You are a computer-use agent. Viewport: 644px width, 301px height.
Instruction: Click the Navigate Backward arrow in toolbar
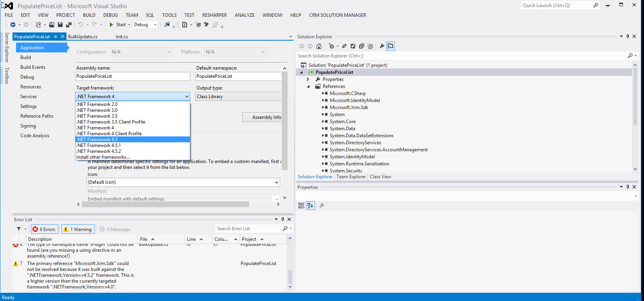[13, 25]
